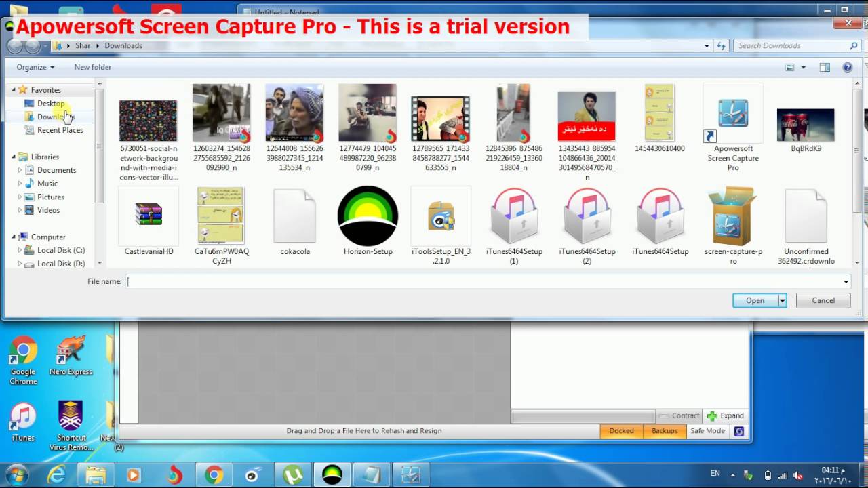Open the iTunes desktop shortcut
The height and width of the screenshot is (488, 868).
(23, 422)
